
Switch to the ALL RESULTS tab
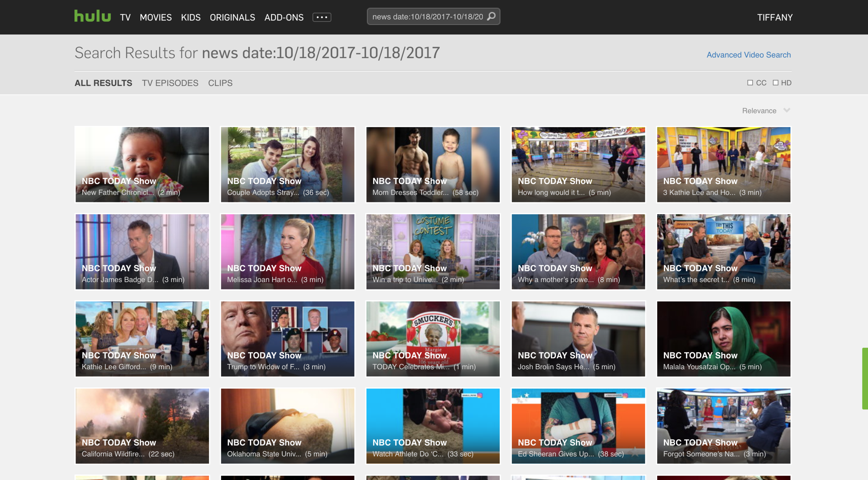click(x=103, y=83)
